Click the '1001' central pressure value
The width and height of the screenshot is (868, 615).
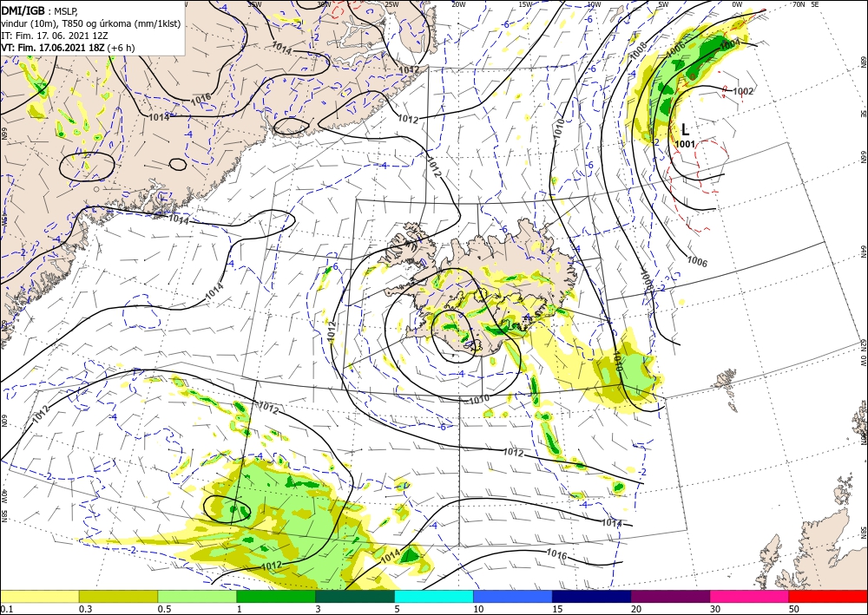pyautogui.click(x=685, y=144)
